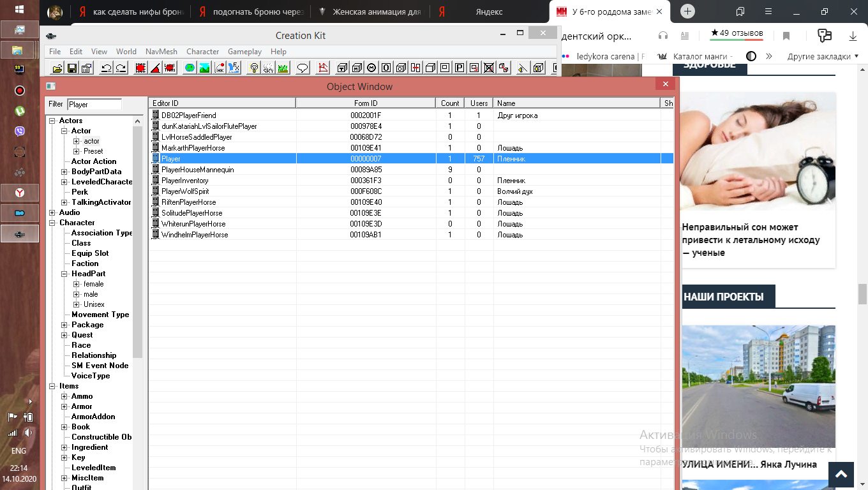The height and width of the screenshot is (490, 868).
Task: Open Landscape editing toolbar icon
Action: tap(204, 68)
